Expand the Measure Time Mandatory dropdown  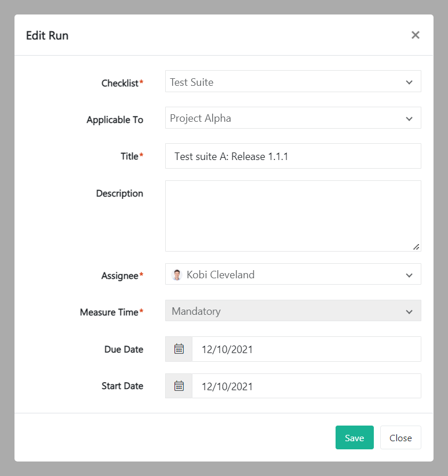pyautogui.click(x=293, y=311)
